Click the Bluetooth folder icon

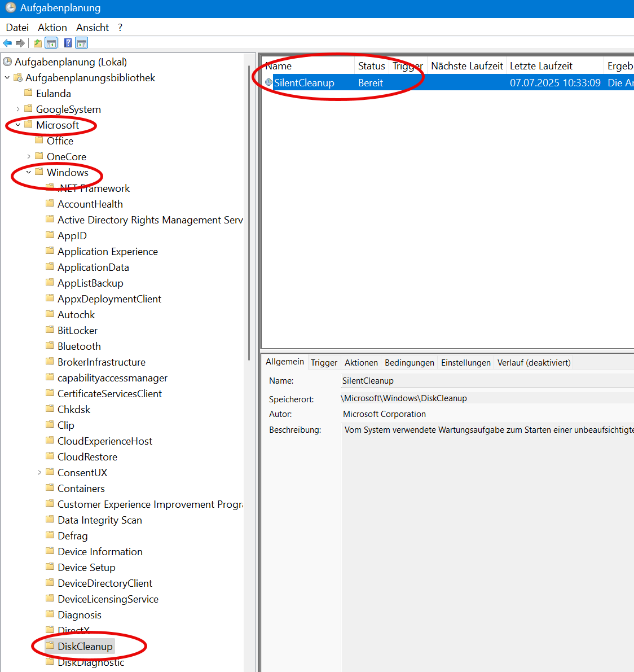click(x=50, y=345)
